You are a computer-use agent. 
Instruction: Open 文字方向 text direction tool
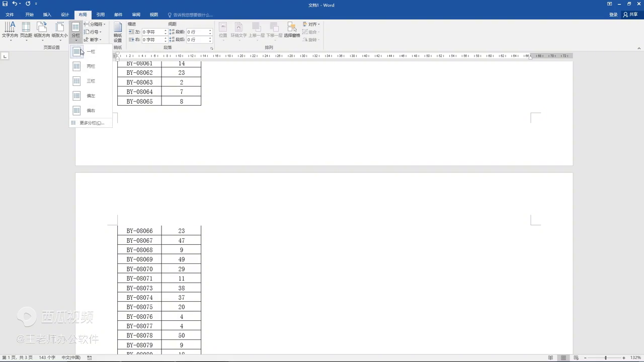10,31
